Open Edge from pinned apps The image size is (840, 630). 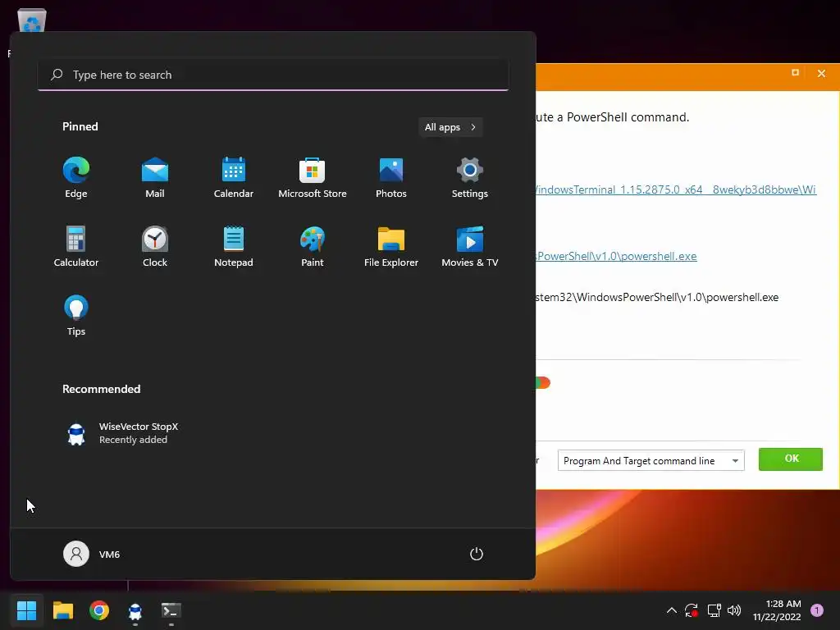pos(76,178)
